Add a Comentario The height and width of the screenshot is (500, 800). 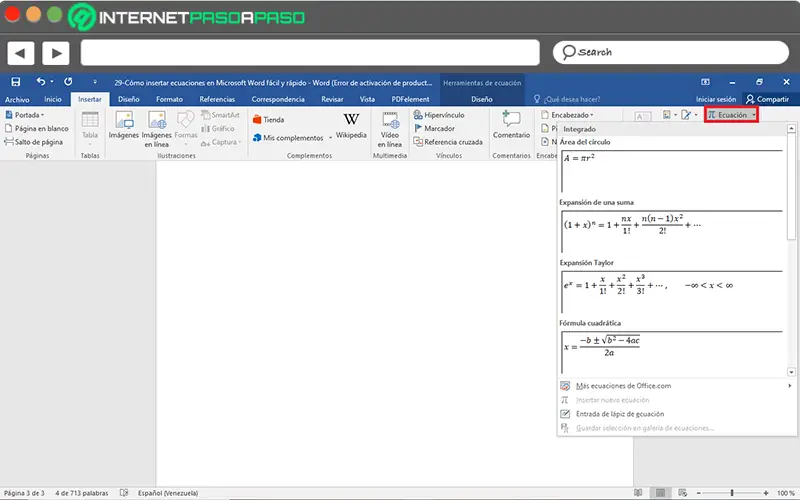pyautogui.click(x=511, y=125)
